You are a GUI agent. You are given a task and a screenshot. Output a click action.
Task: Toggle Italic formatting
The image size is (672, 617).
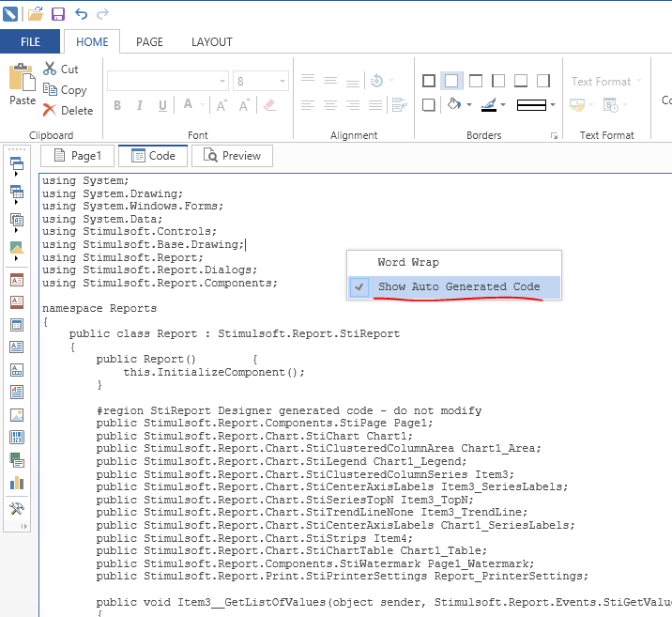(140, 105)
